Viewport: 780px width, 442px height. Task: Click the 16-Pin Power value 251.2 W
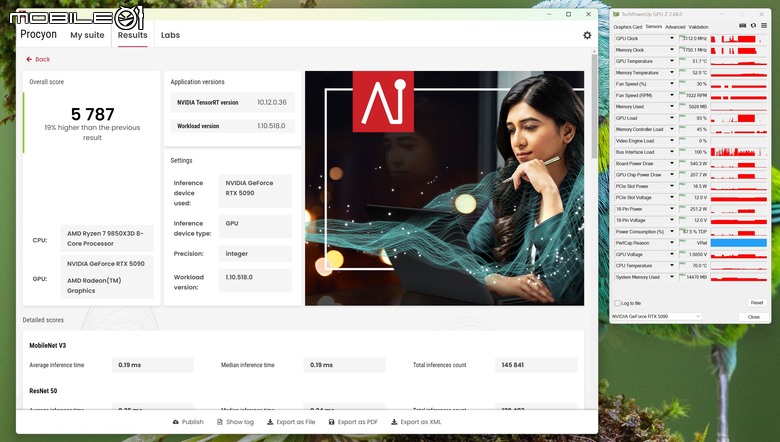click(x=698, y=209)
